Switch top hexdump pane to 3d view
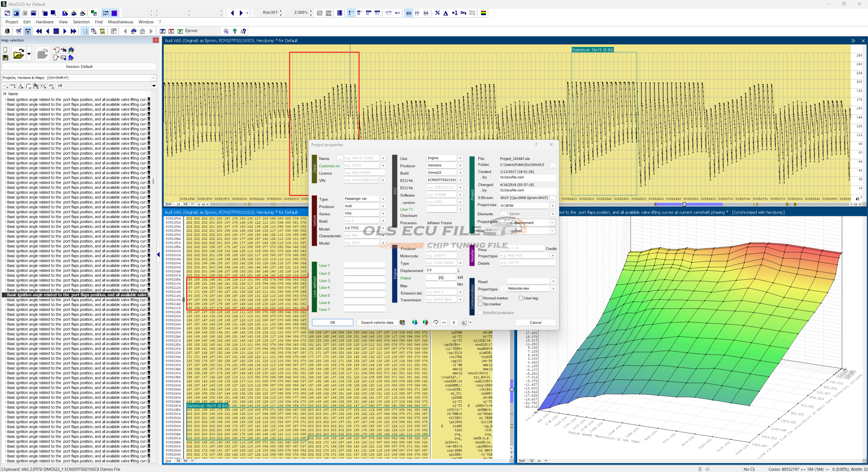The image size is (868, 472). 185,204
